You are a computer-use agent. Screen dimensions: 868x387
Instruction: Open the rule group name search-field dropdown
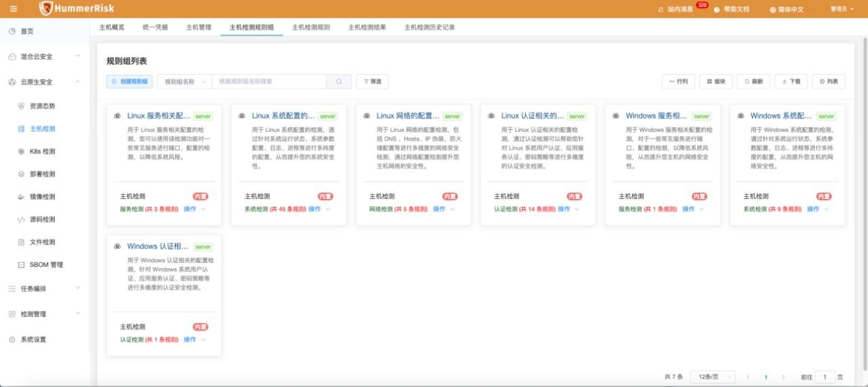tap(184, 81)
